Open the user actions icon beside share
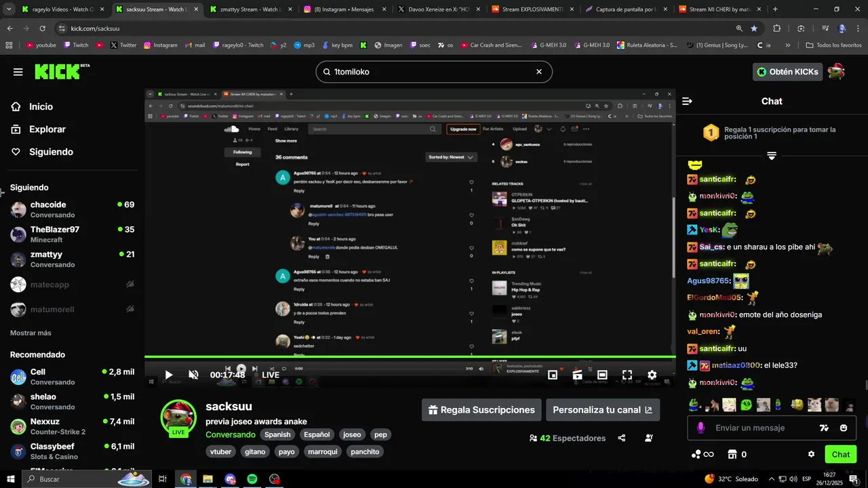The image size is (868, 488). [x=649, y=438]
